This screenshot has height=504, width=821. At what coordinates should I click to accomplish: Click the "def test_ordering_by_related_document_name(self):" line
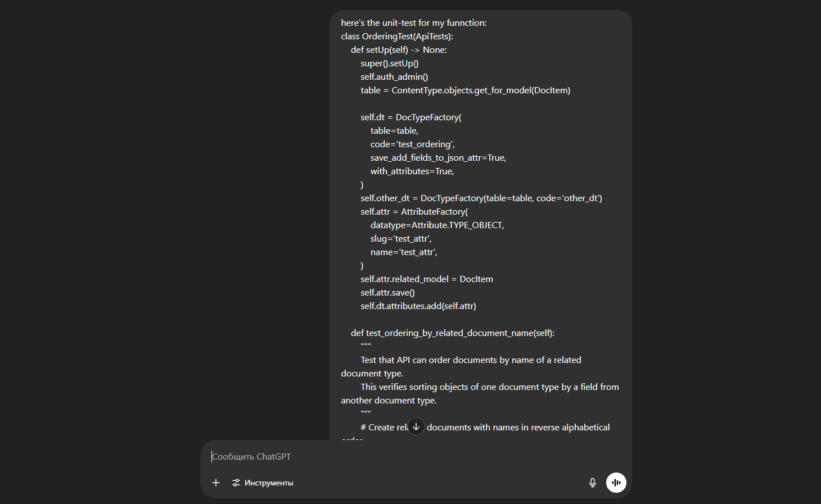[452, 333]
